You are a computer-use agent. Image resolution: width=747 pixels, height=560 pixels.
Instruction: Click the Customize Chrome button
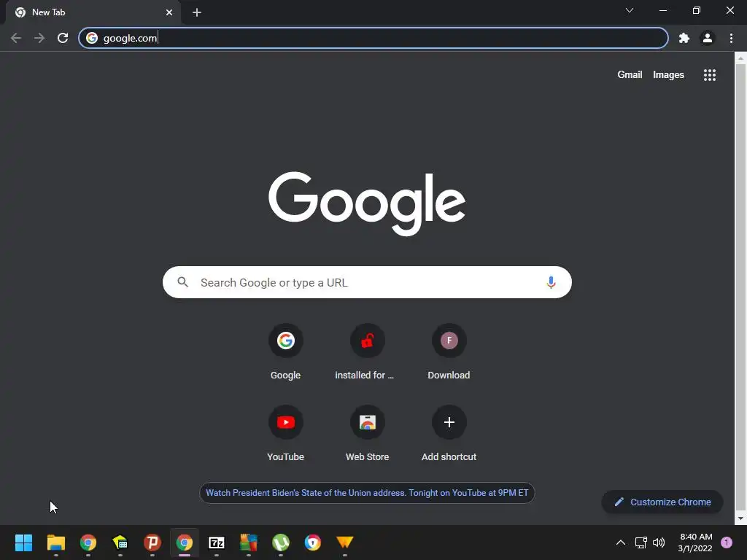pyautogui.click(x=662, y=502)
